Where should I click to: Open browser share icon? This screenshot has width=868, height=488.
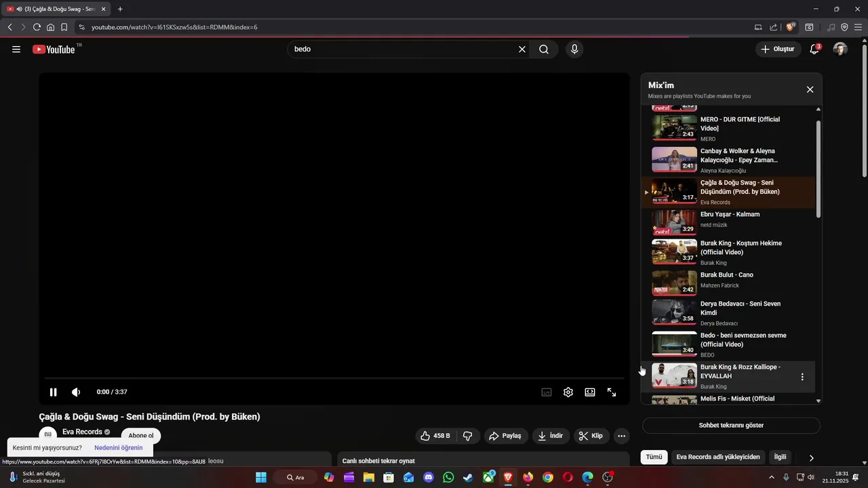click(x=774, y=27)
